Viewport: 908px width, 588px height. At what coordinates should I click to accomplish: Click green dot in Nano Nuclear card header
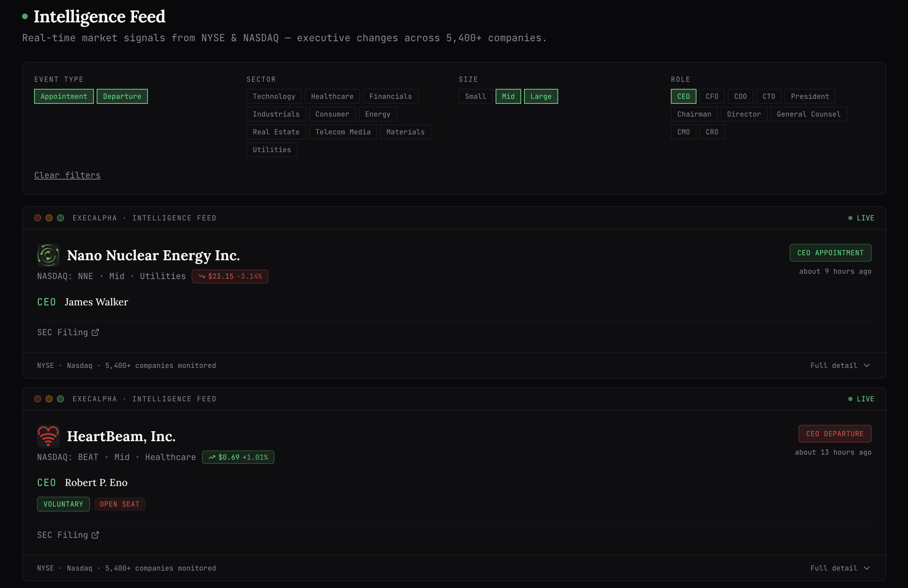[60, 218]
